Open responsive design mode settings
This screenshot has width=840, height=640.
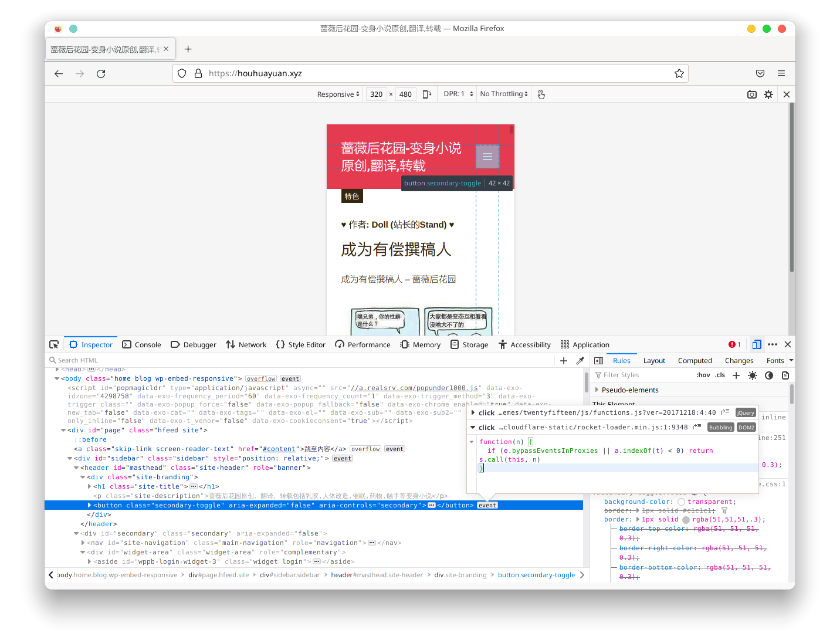pos(768,94)
